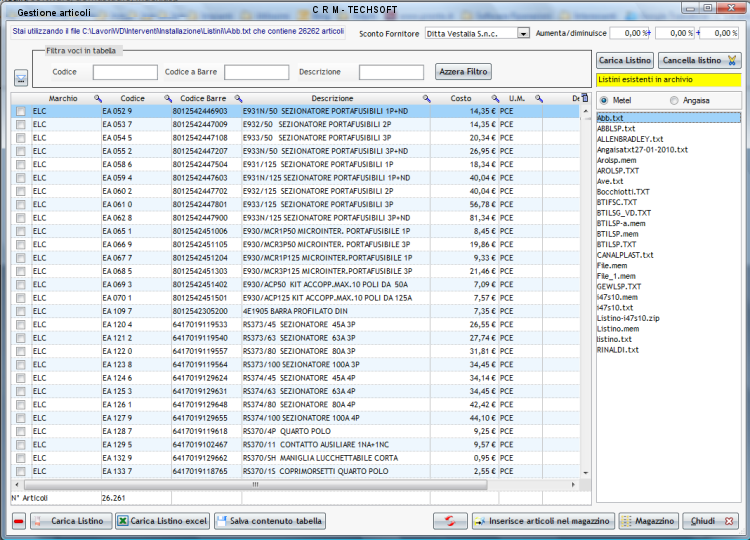750x540 pixels.
Task: Tick checkbox for row EA 052 9
Action: point(21,111)
